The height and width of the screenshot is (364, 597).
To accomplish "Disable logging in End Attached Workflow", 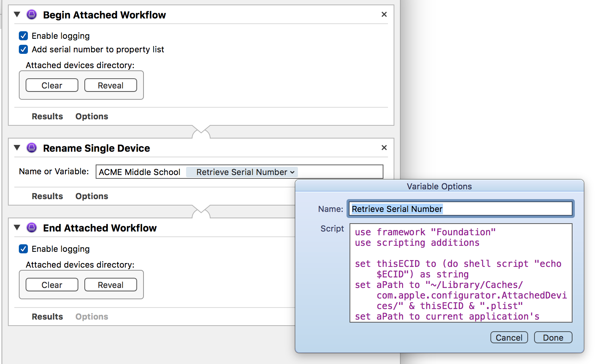I will [x=23, y=249].
